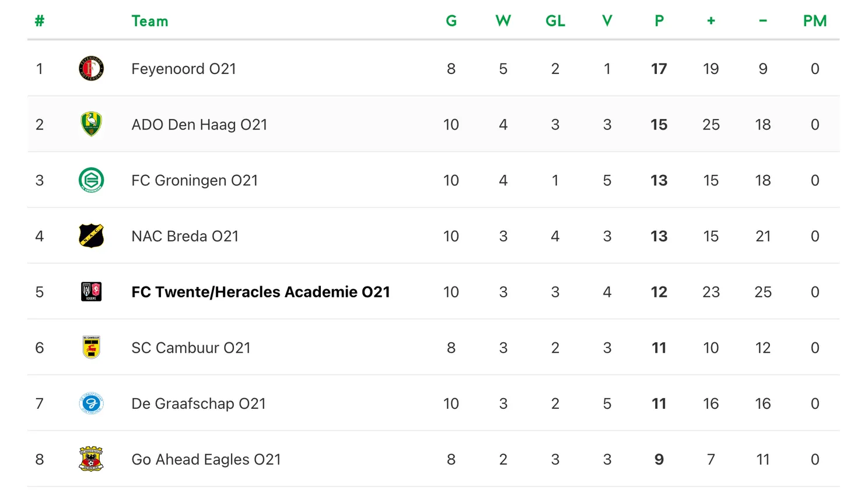Click the GL column header

[x=555, y=22]
